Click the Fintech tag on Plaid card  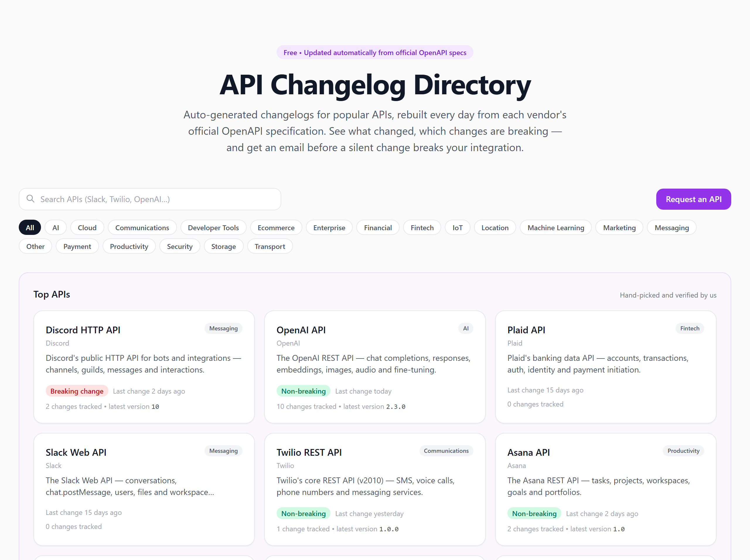pyautogui.click(x=690, y=328)
